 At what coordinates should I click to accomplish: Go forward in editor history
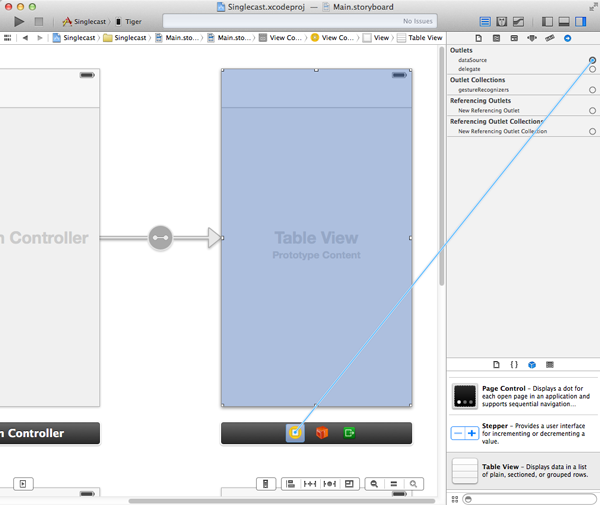point(39,37)
